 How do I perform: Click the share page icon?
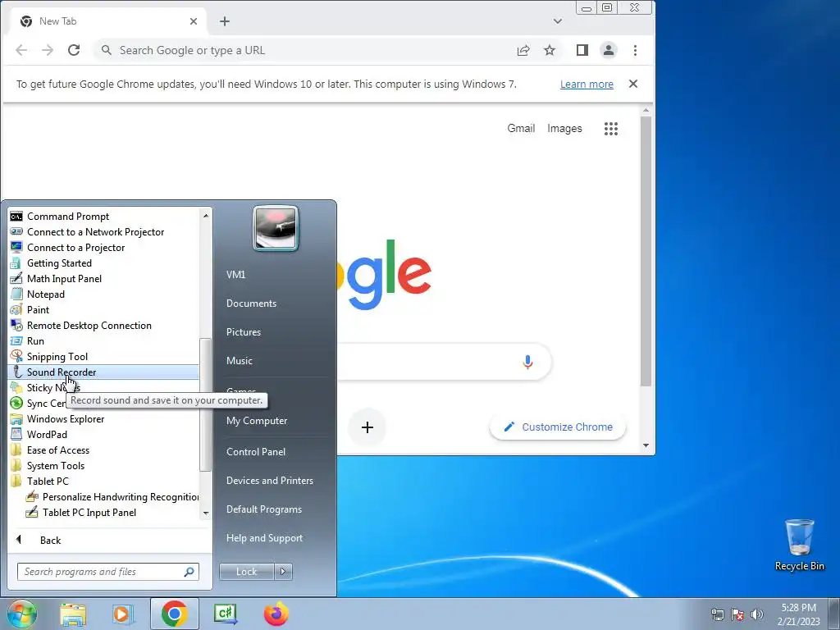click(x=523, y=50)
